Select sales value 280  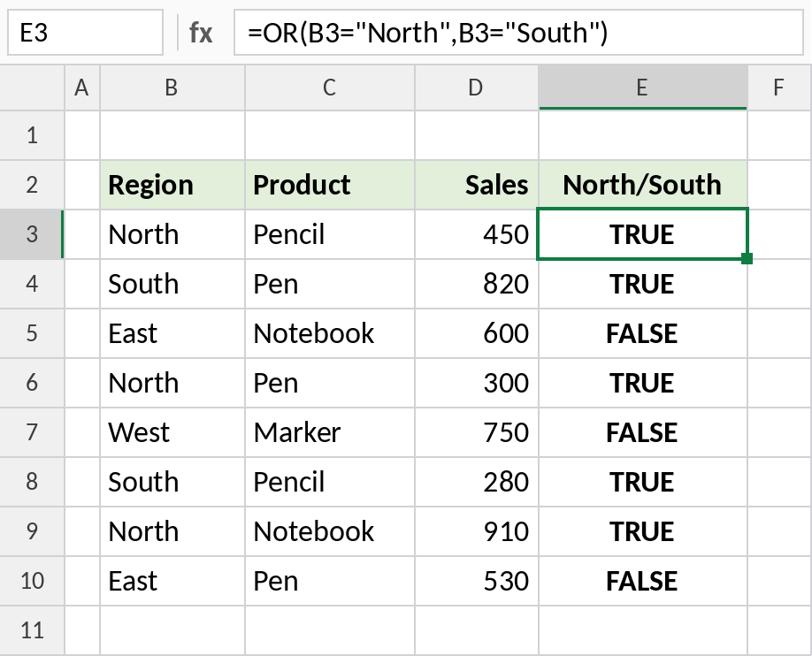tap(477, 482)
